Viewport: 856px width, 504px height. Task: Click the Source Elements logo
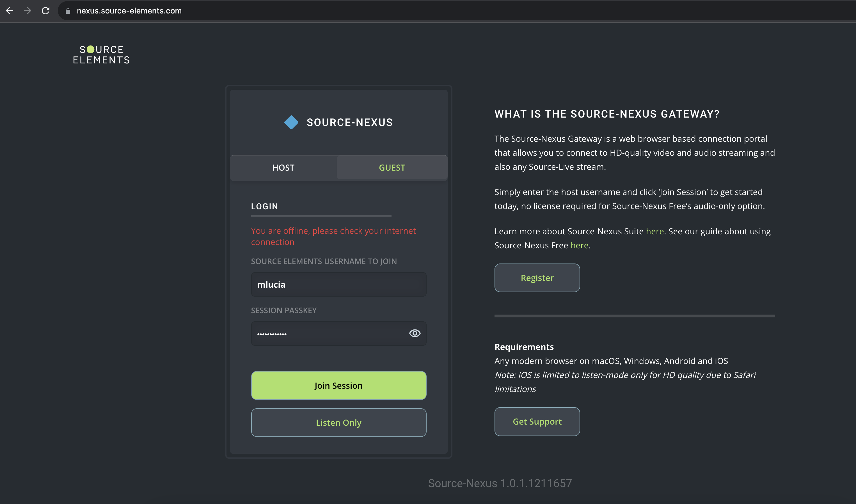pos(101,55)
